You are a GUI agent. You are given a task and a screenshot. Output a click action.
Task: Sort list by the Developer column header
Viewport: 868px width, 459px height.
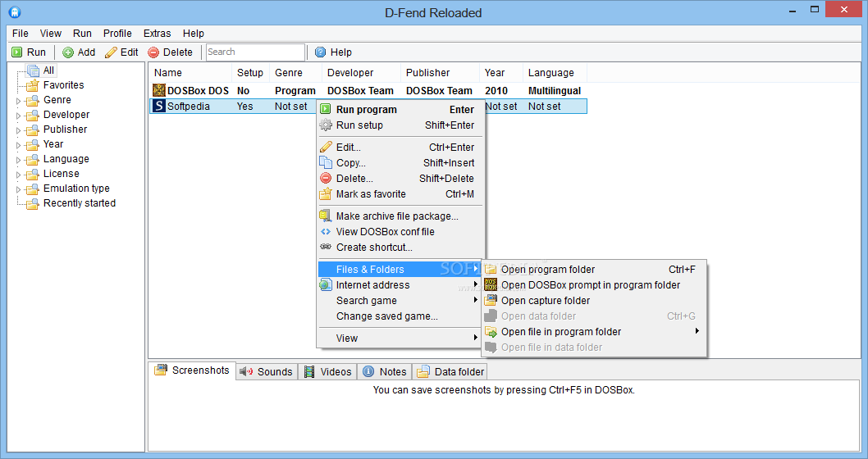point(361,72)
